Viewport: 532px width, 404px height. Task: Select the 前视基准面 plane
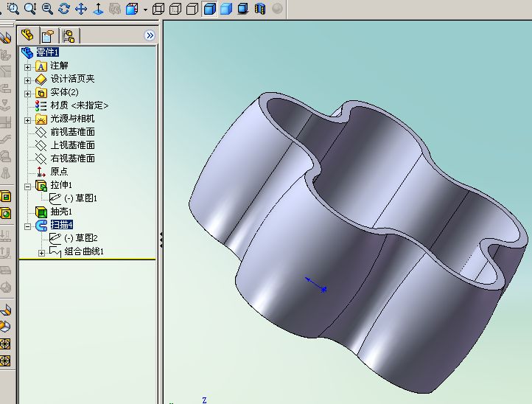73,132
